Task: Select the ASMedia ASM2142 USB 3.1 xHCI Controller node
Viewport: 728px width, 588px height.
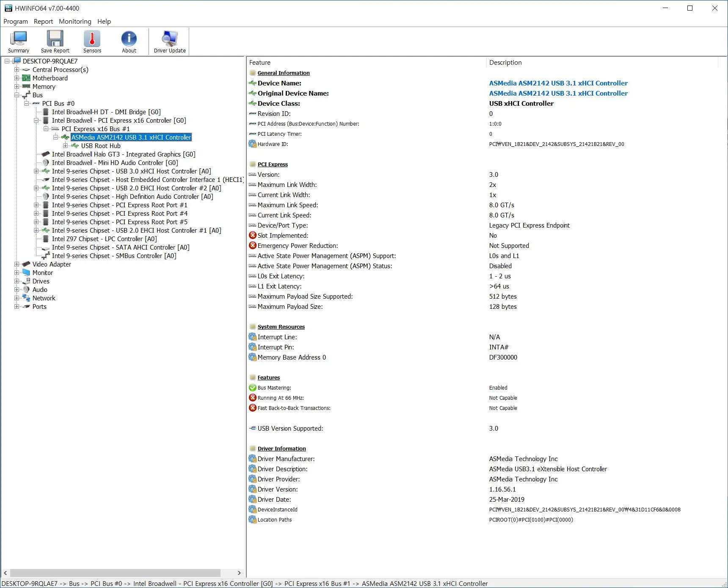Action: coord(131,137)
